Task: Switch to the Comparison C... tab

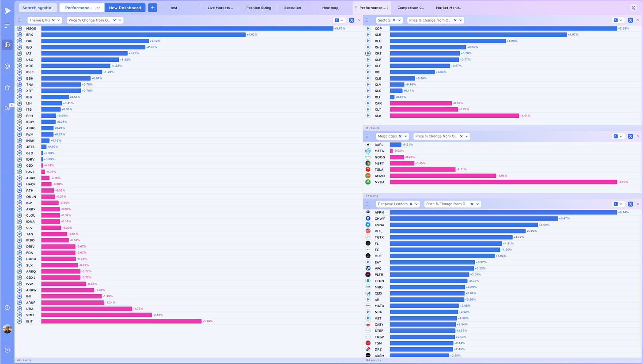Action: pos(410,8)
